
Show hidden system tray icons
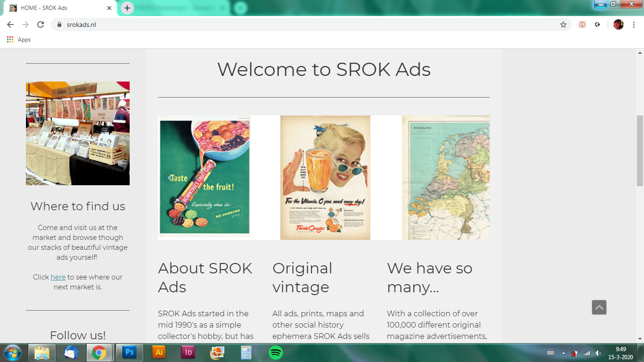[563, 353]
